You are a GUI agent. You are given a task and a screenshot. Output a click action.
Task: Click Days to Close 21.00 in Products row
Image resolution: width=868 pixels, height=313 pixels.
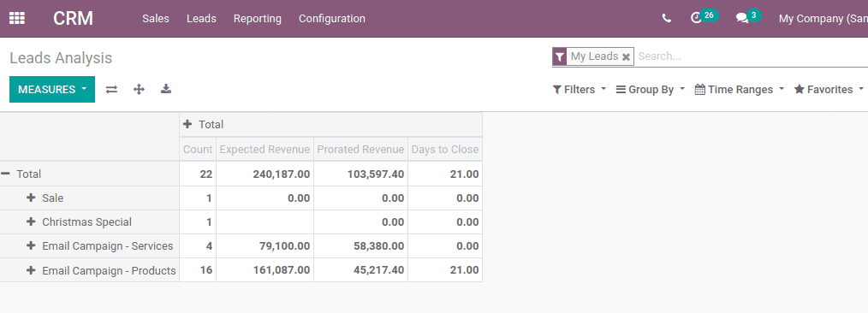pos(445,270)
